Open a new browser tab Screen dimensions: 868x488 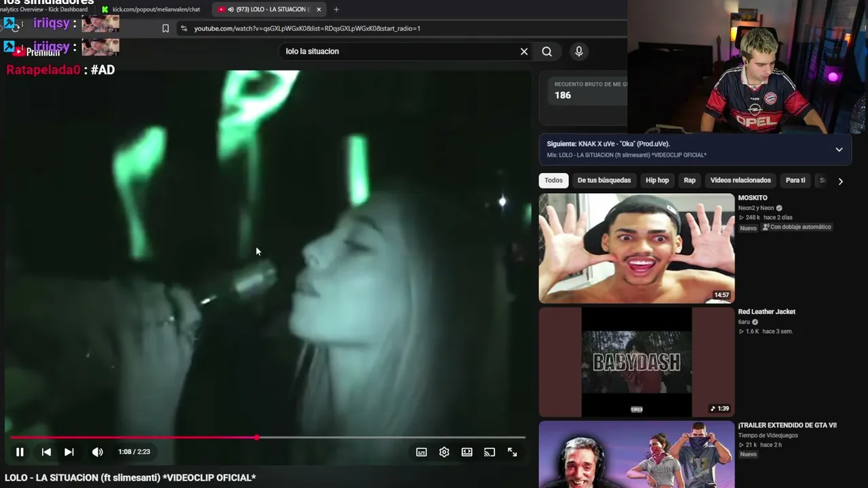[336, 9]
